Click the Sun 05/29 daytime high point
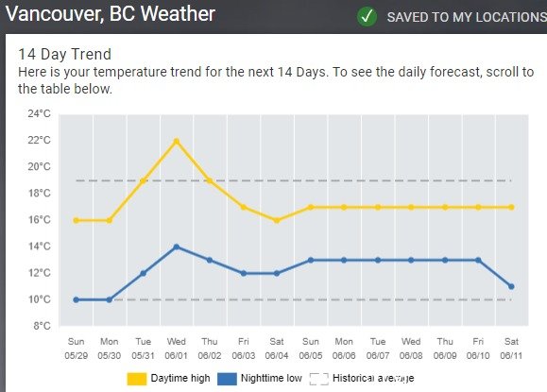This screenshot has height=392, width=547. coord(76,220)
